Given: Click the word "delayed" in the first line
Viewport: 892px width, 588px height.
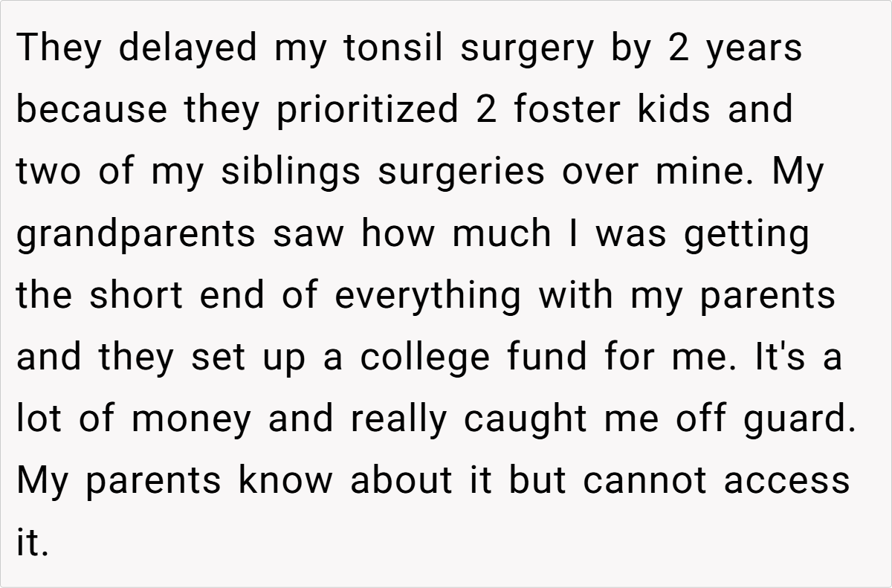Looking at the screenshot, I should pyautogui.click(x=188, y=48).
